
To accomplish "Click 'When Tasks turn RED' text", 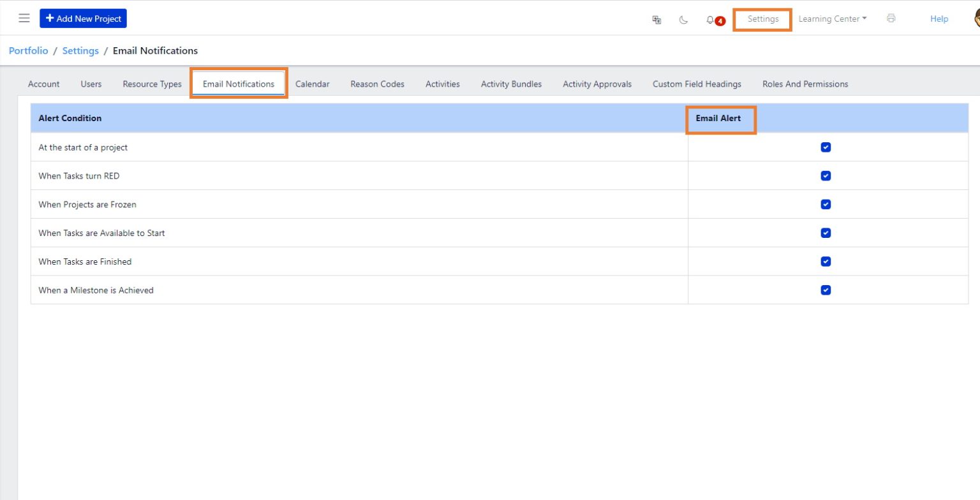I will click(x=78, y=176).
